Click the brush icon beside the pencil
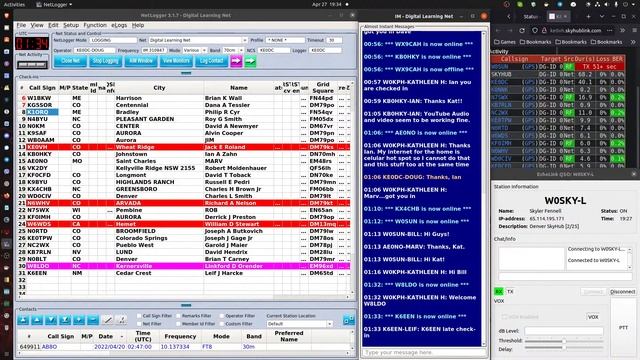Image resolution: width=640 pixels, height=360 pixels. tap(121, 320)
